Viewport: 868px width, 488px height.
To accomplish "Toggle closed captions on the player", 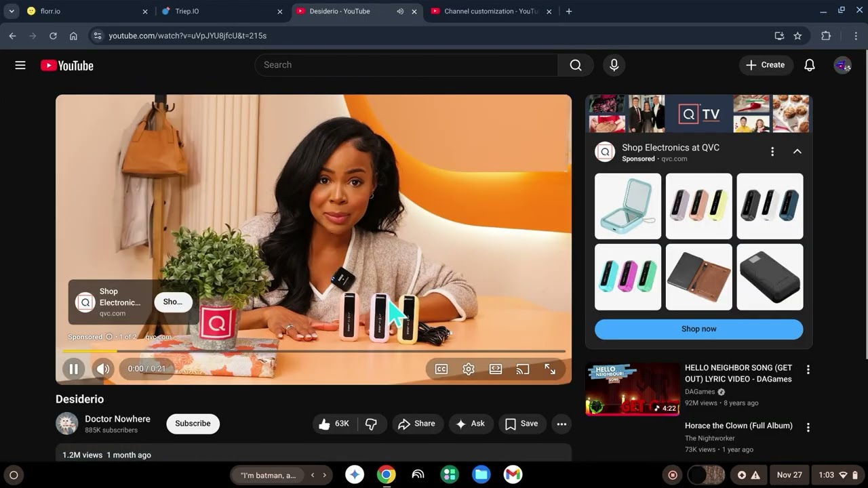I will tap(441, 369).
